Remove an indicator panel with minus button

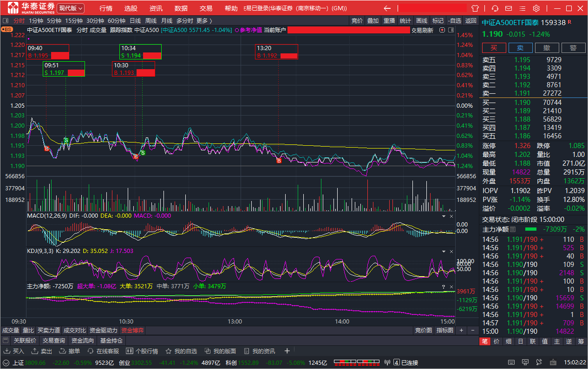pyautogui.click(x=472, y=330)
